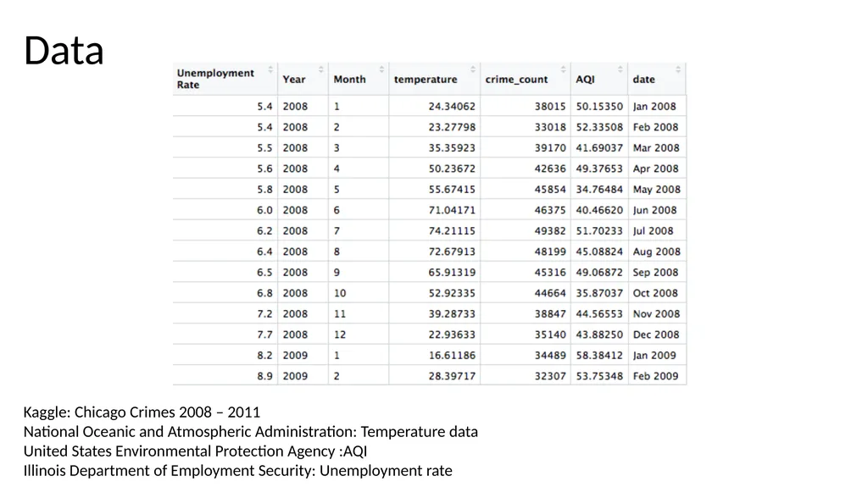This screenshot has width=868, height=487.
Task: Select the Feb 2009 date cell
Action: [x=655, y=376]
